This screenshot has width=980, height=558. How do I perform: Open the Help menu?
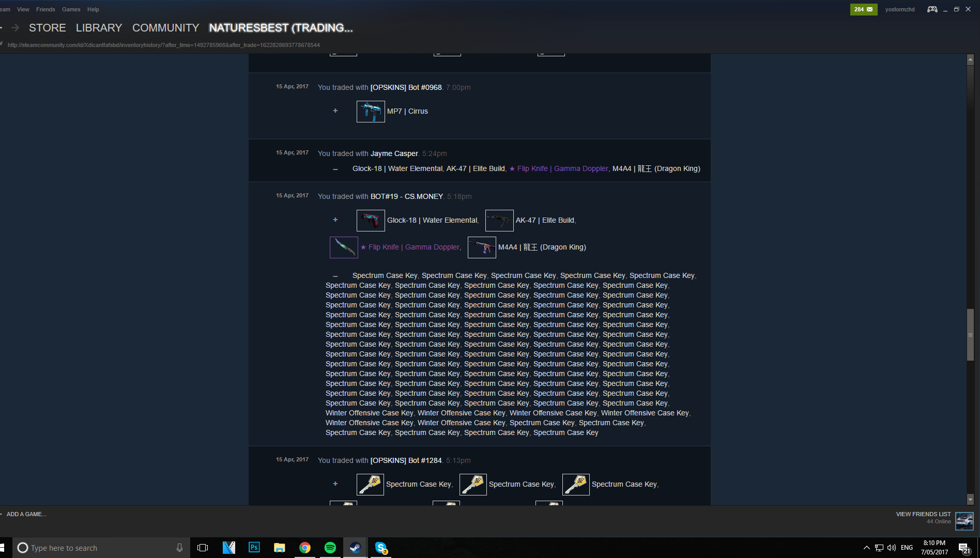(x=93, y=9)
